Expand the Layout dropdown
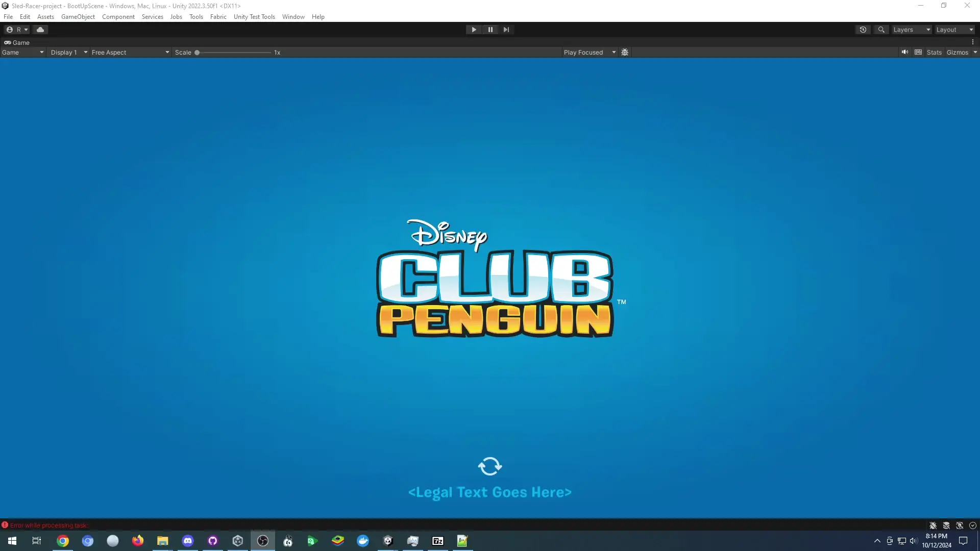Screen dimensions: 980x551 954,30
